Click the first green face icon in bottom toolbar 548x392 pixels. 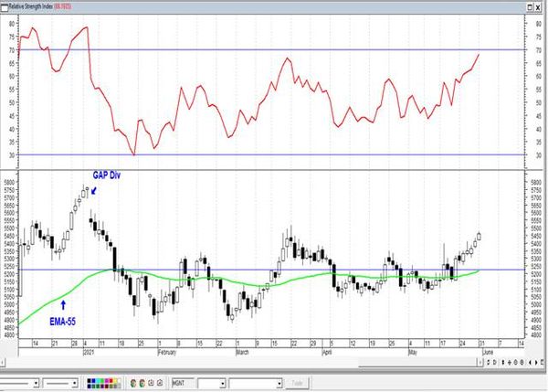133,383
